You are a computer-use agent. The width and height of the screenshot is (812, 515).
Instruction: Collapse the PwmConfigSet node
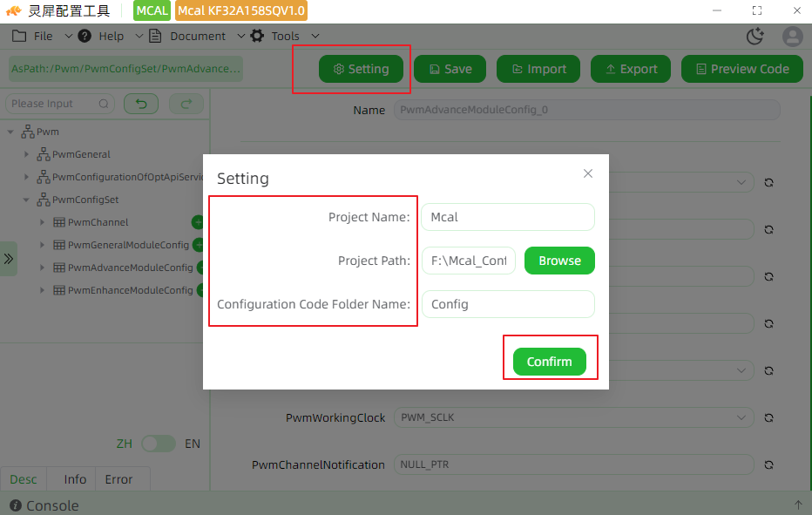point(26,200)
